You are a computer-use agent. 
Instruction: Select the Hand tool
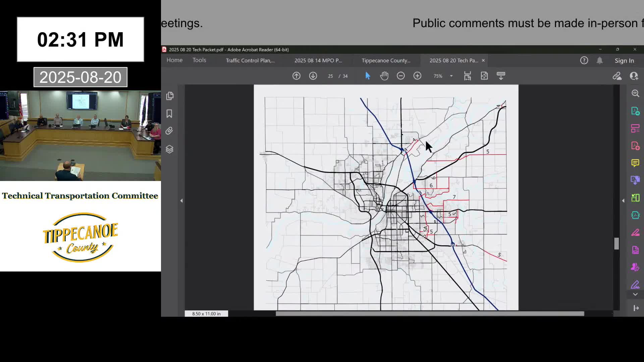[x=384, y=76]
